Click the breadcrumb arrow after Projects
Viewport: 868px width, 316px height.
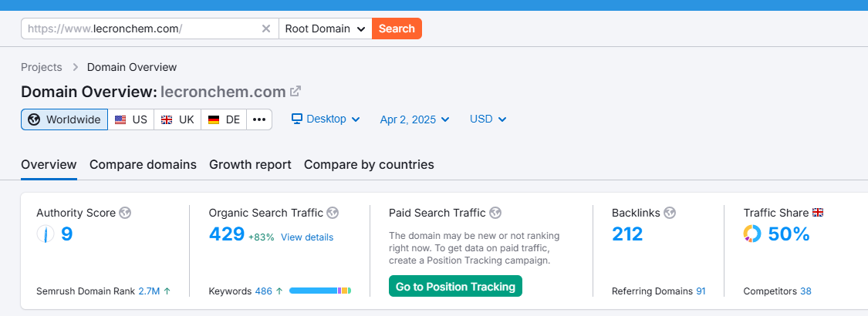pos(76,68)
